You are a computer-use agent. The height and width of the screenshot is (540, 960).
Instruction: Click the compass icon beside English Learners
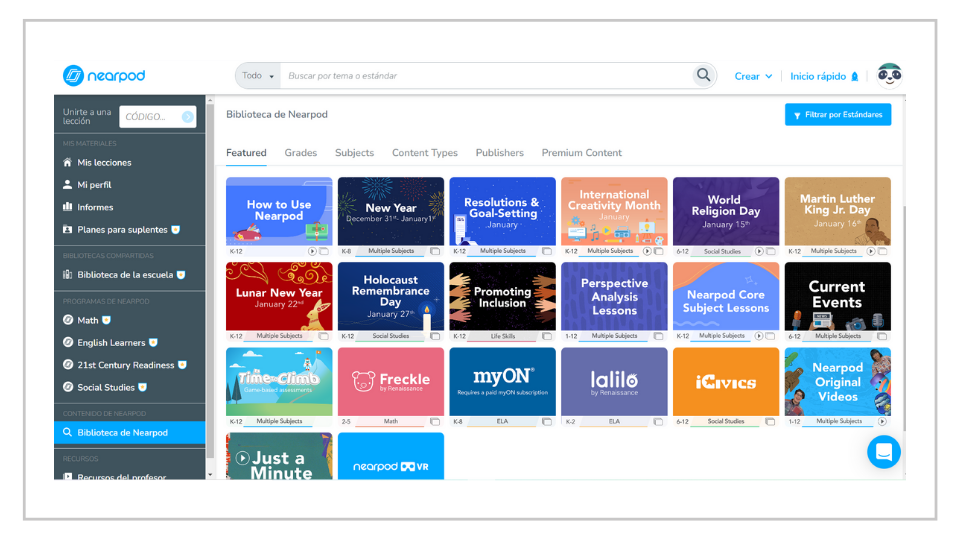point(68,342)
